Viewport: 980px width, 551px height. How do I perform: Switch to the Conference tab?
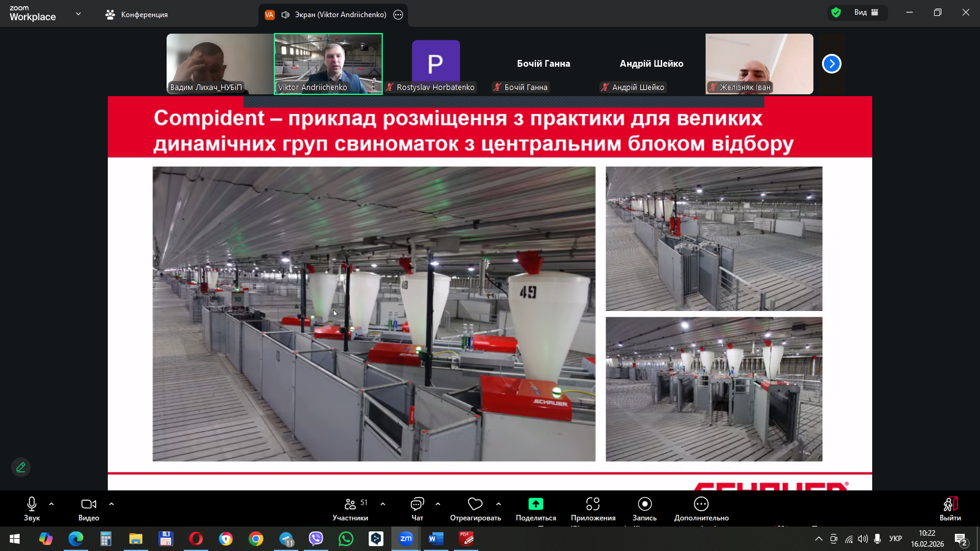coord(137,15)
